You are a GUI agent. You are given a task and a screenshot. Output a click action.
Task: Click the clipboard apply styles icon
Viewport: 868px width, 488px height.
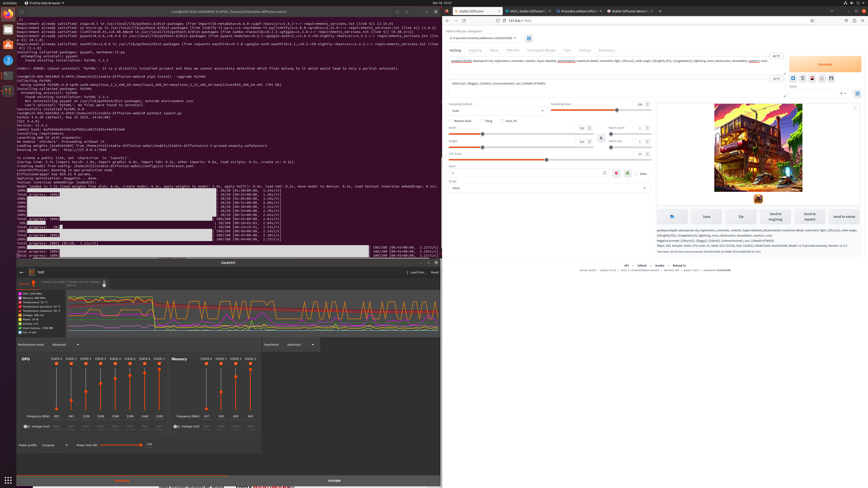821,78
